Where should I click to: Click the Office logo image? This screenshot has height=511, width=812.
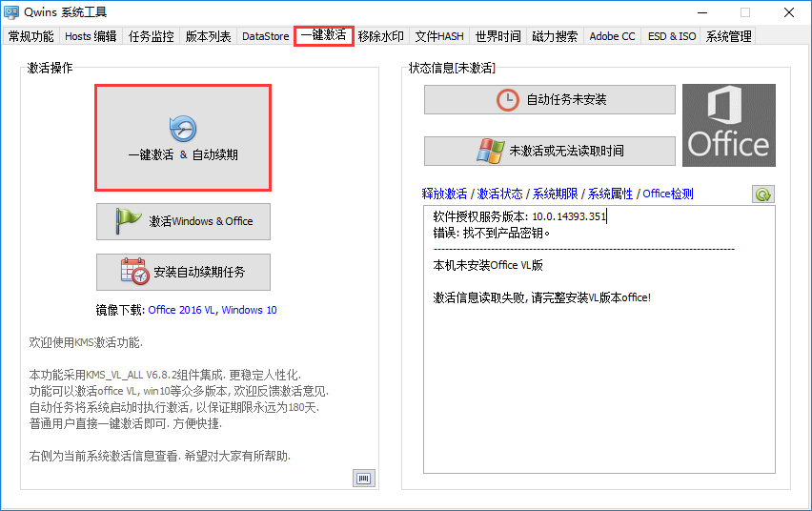tap(729, 125)
